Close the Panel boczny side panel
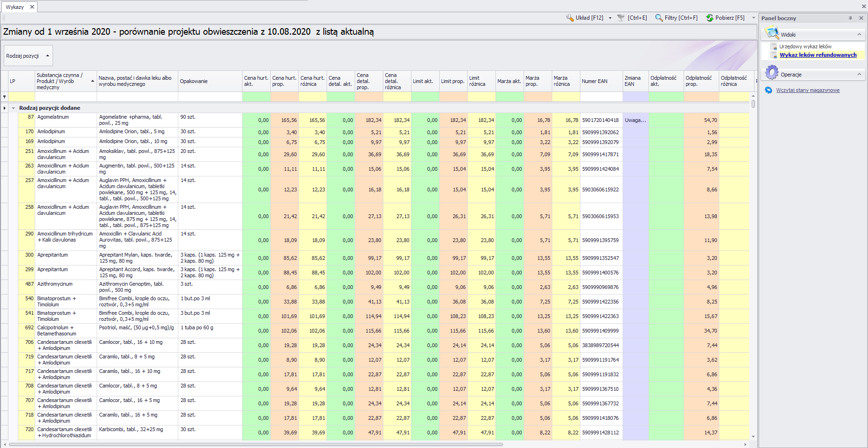The height and width of the screenshot is (448, 868). pos(861,18)
